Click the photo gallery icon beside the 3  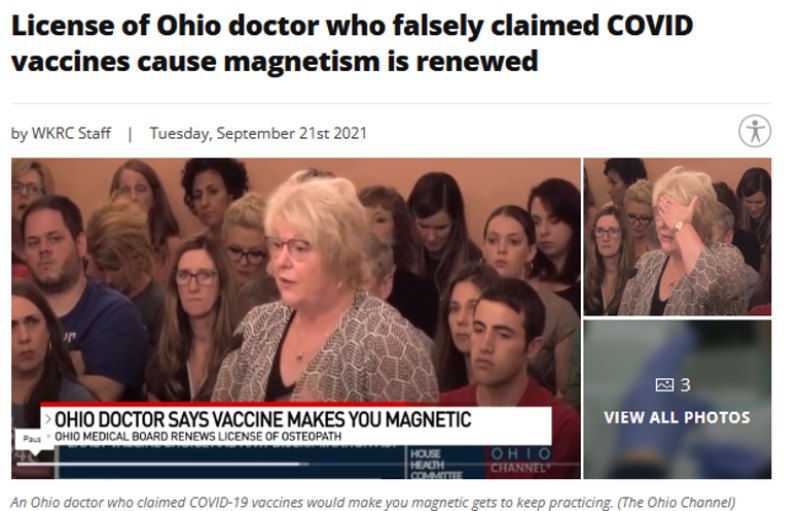point(664,385)
